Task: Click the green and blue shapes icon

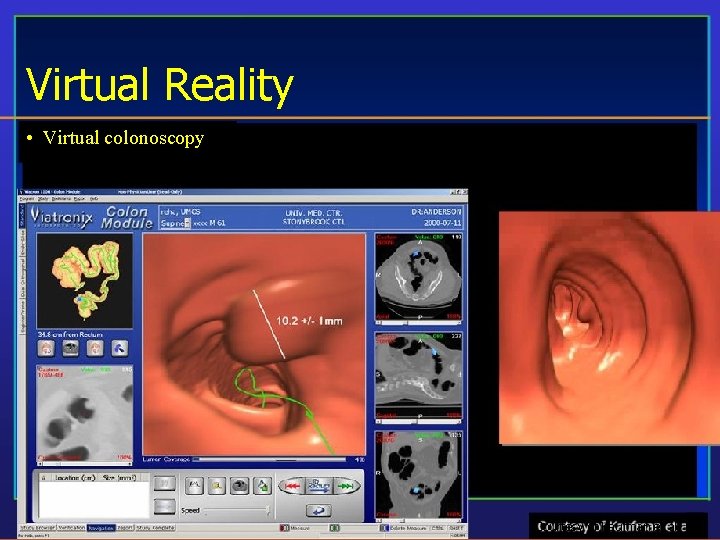Action: [263, 485]
